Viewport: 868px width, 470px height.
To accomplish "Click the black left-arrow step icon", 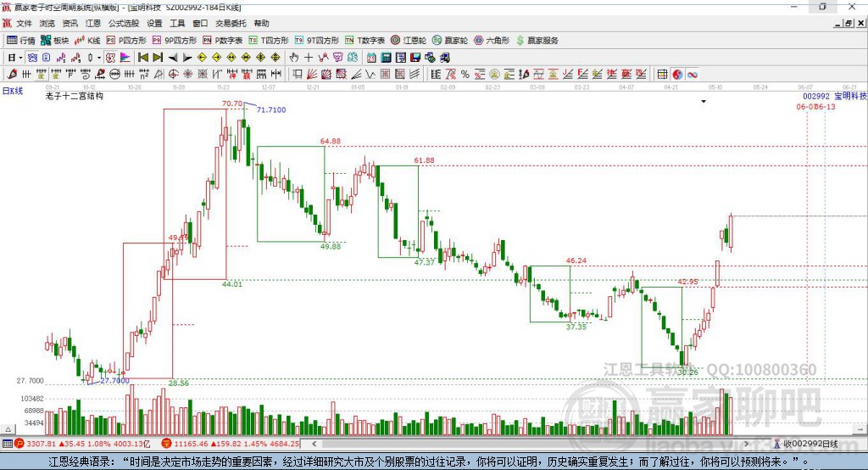I will (x=173, y=58).
